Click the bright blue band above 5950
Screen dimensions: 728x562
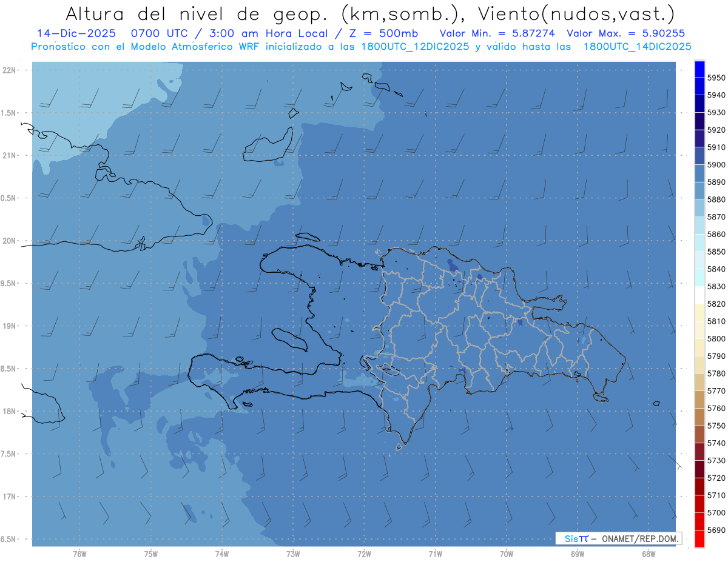(699, 69)
